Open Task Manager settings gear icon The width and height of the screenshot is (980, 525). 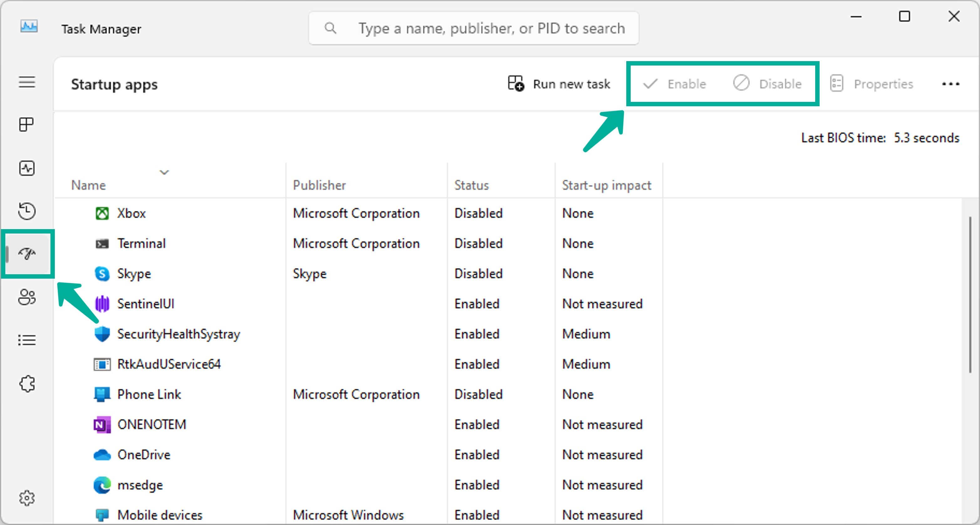click(27, 498)
